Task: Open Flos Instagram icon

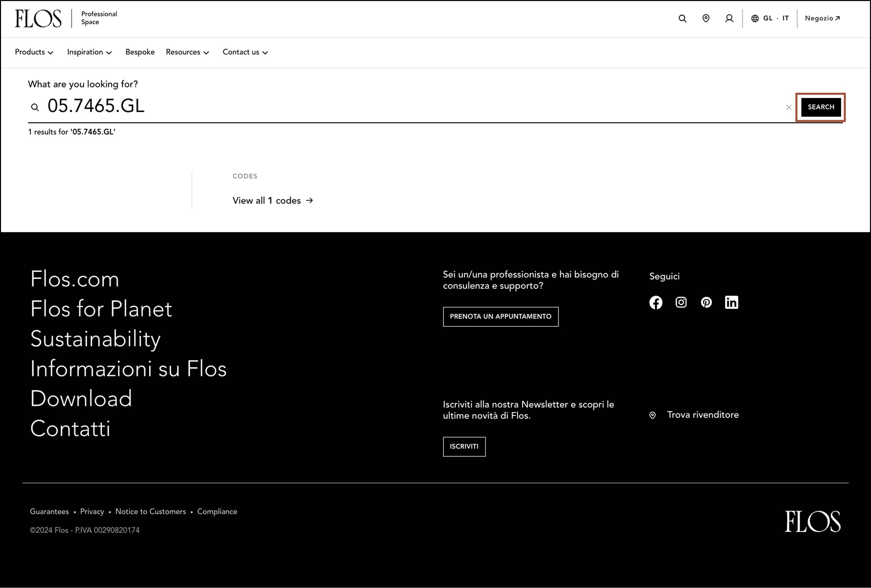Action: tap(681, 302)
